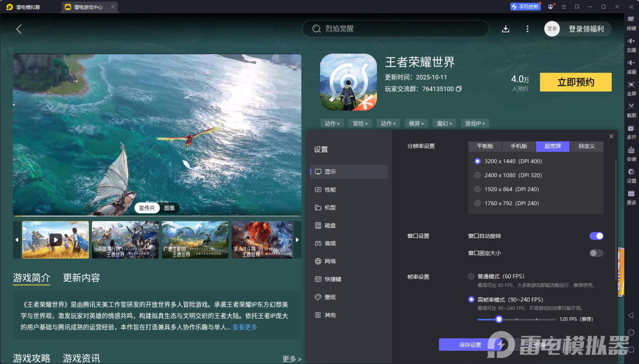639x364 pixels.
Task: Click the volume up (加量) sidebar icon
Action: coord(631,45)
